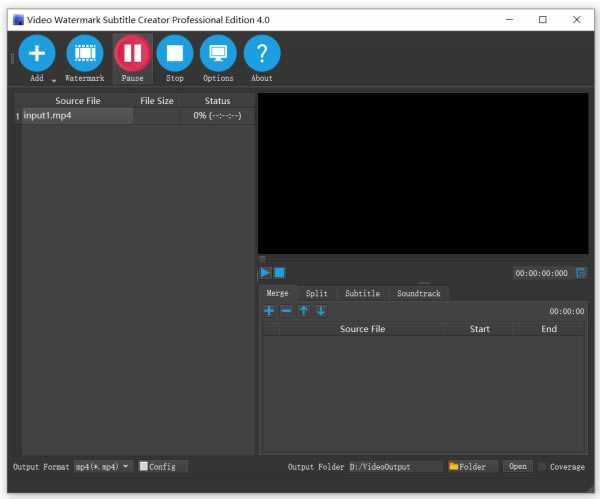The width and height of the screenshot is (600, 499).
Task: Remove selected file from merge list
Action: (286, 311)
